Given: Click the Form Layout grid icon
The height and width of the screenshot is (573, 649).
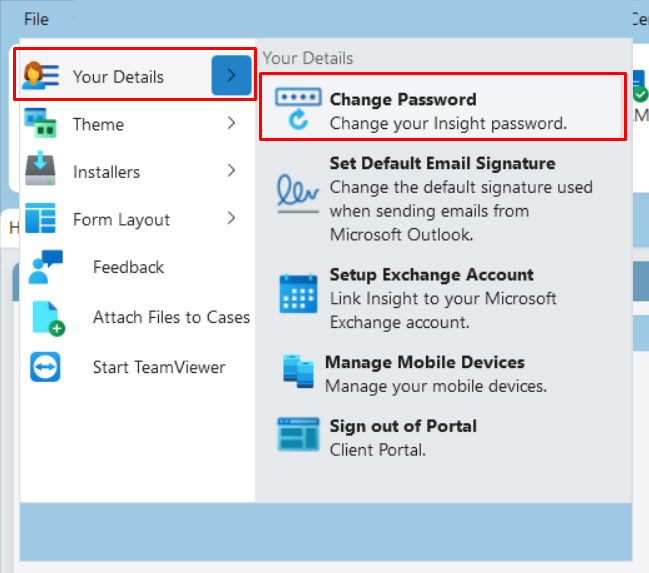Looking at the screenshot, I should click(x=40, y=218).
